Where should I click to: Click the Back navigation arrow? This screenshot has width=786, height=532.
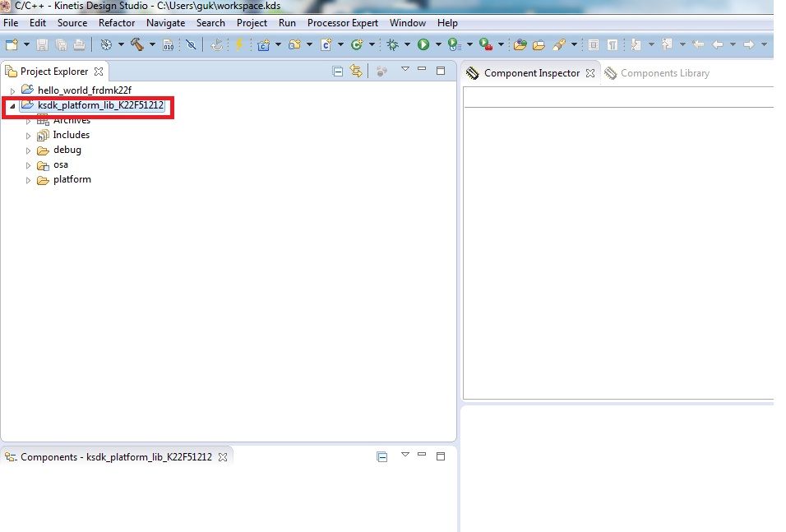[718, 44]
